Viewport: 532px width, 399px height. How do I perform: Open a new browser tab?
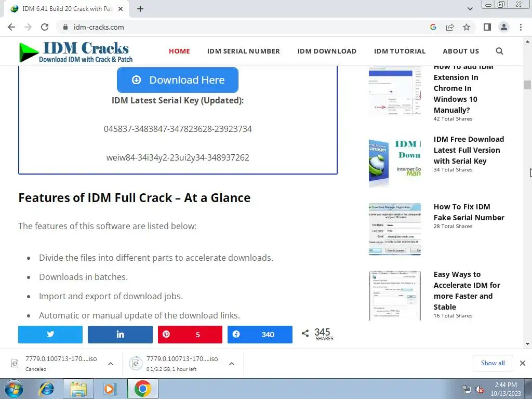(140, 9)
